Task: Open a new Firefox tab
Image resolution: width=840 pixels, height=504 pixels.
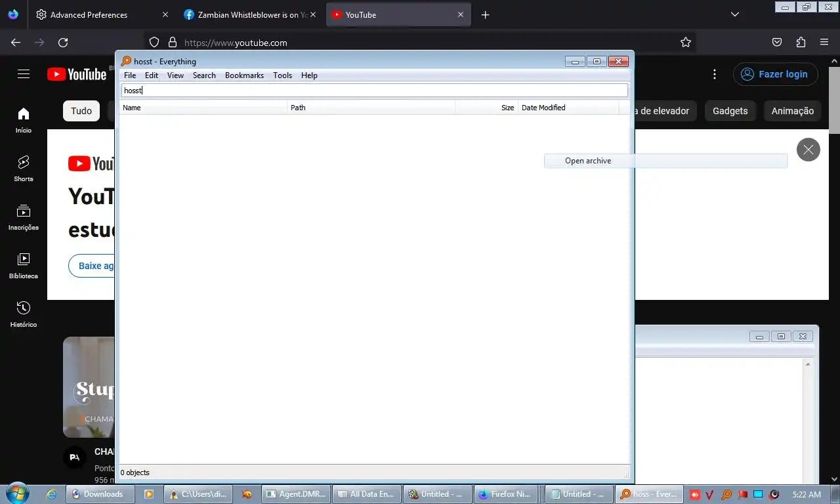Action: click(x=486, y=14)
